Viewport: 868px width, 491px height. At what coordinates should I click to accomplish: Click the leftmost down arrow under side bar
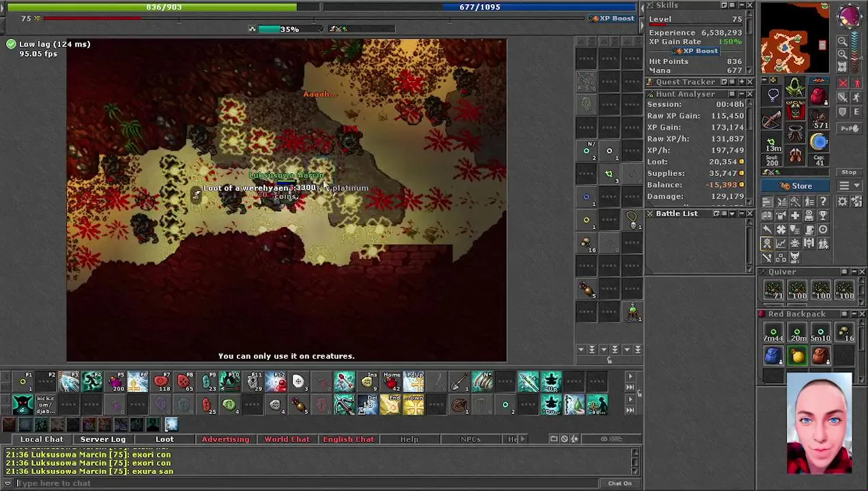pos(581,349)
